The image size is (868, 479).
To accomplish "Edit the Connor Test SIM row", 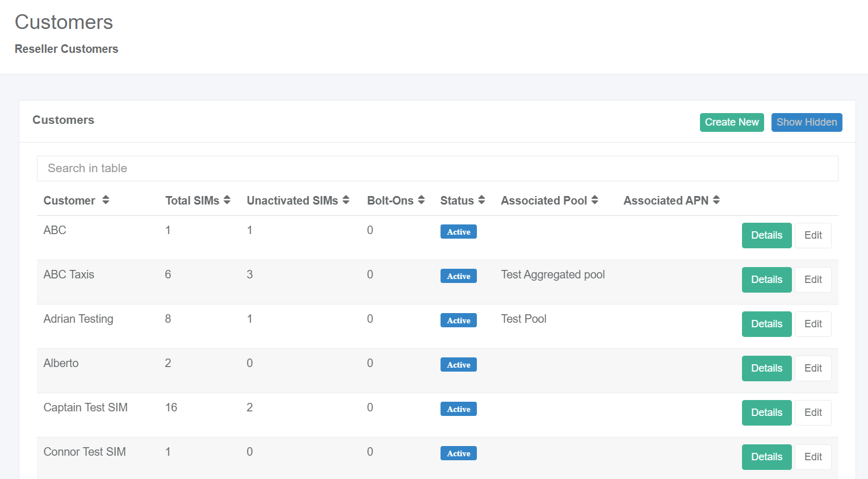I will pyautogui.click(x=813, y=457).
